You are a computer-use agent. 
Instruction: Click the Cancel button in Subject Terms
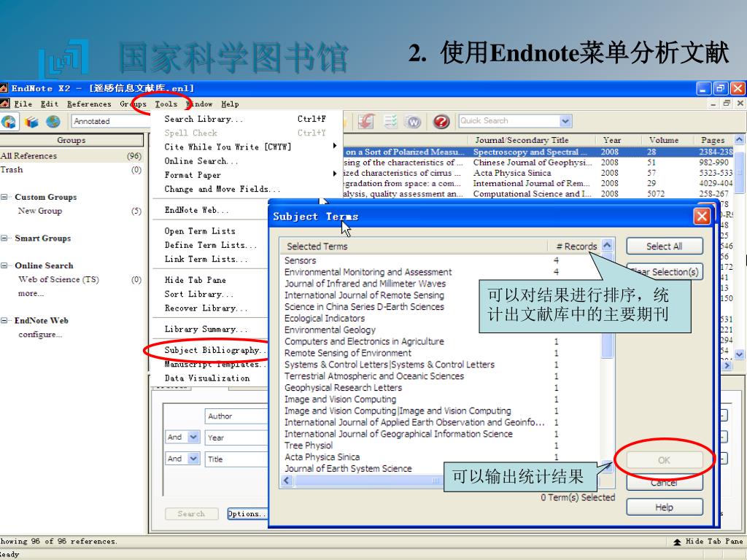pos(664,483)
